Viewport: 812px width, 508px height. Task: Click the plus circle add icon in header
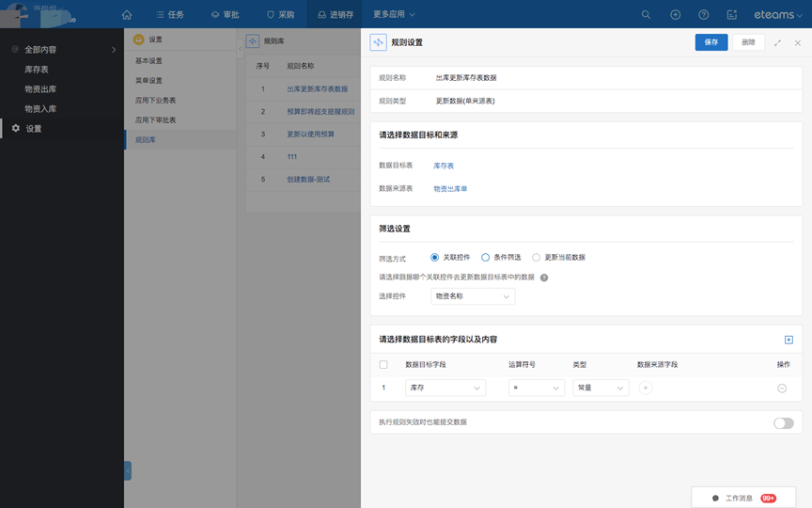click(x=675, y=15)
